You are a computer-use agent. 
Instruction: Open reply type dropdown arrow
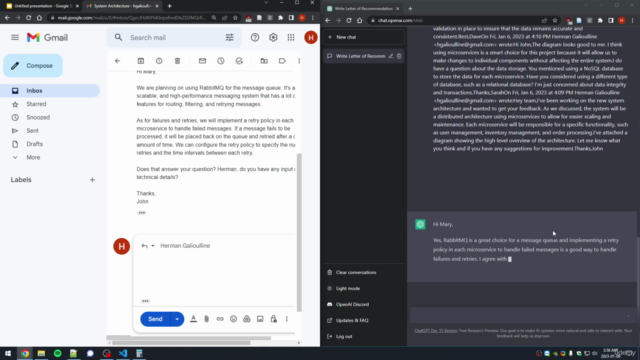[153, 246]
